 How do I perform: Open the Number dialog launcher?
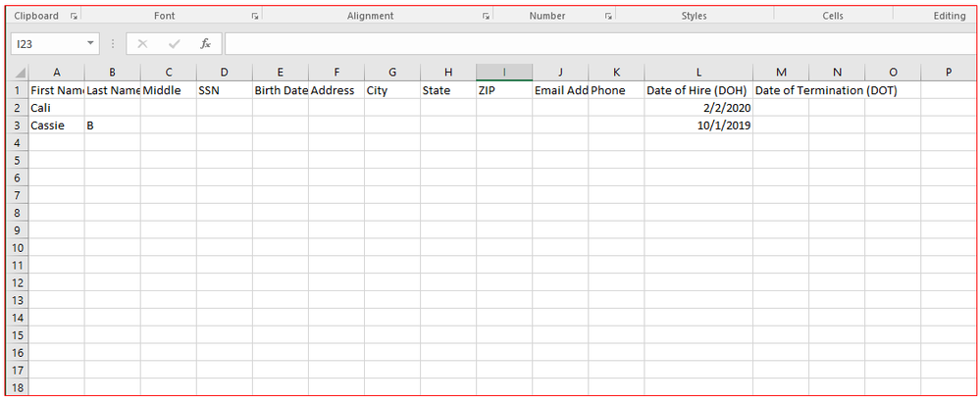click(608, 17)
